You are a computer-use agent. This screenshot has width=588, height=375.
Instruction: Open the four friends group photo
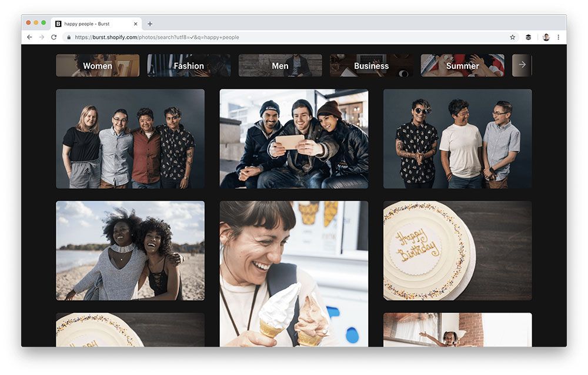point(130,138)
